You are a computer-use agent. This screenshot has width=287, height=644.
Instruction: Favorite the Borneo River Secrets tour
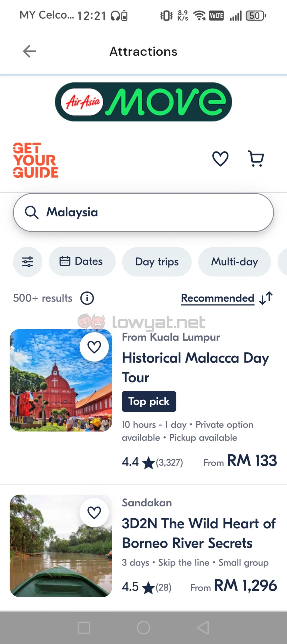tap(94, 513)
